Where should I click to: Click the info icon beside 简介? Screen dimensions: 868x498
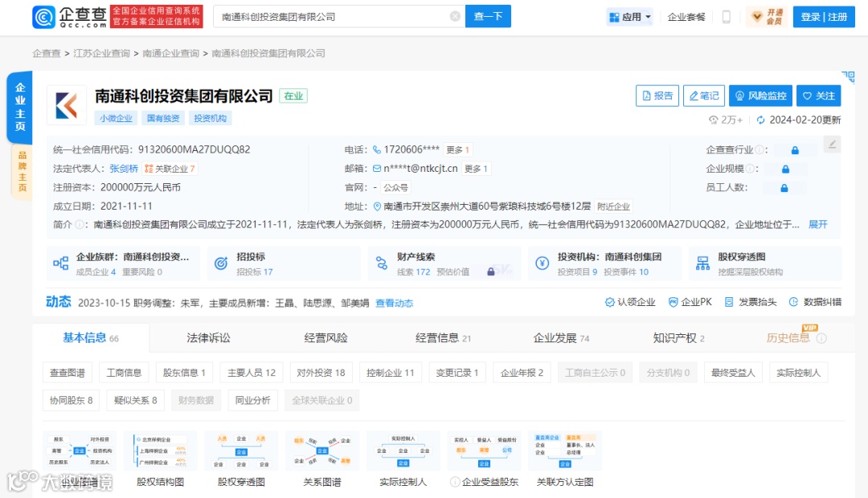(x=80, y=225)
